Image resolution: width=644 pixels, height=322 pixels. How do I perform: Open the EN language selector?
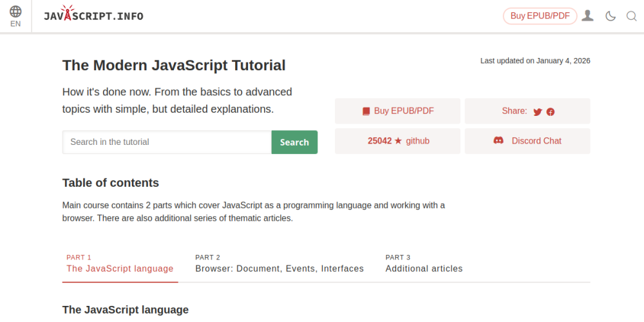point(15,24)
